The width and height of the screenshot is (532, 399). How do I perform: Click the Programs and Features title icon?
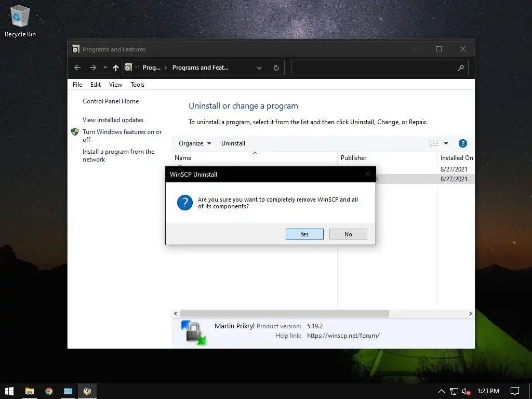tap(76, 49)
